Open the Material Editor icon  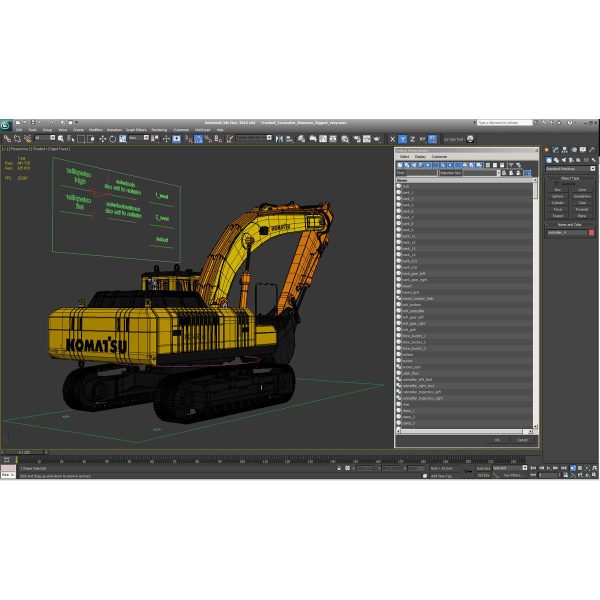(345, 139)
